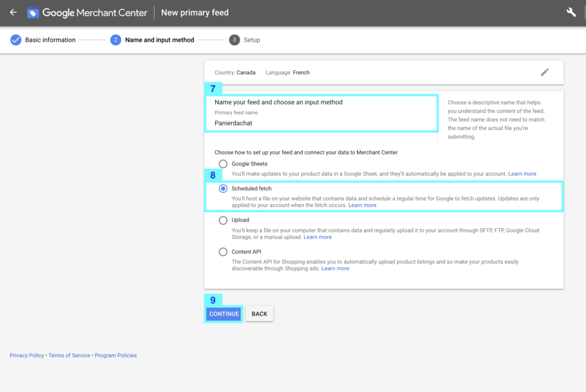Image resolution: width=586 pixels, height=392 pixels.
Task: Select the Google Sheets radio button
Action: [223, 164]
